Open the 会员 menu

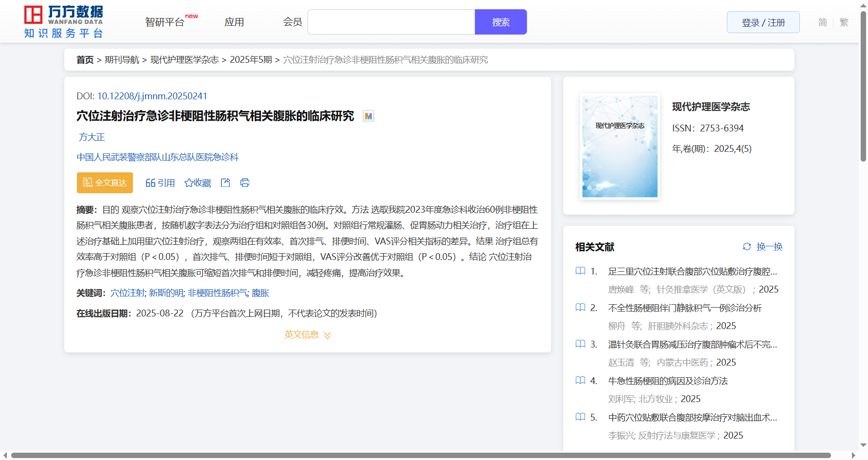(x=293, y=22)
